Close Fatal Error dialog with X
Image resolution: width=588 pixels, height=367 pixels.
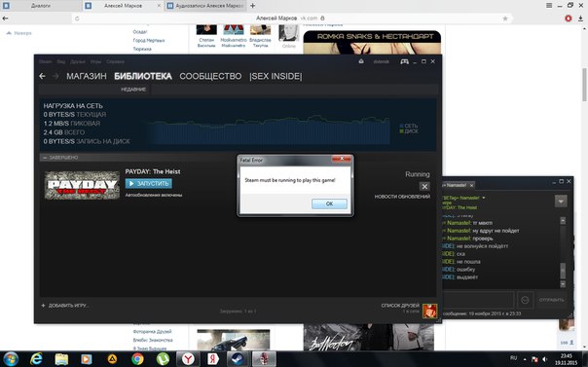point(342,159)
